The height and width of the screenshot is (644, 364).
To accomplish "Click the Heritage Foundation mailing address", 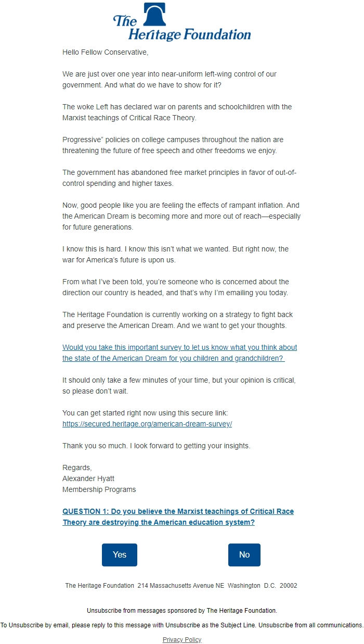I will 181,585.
